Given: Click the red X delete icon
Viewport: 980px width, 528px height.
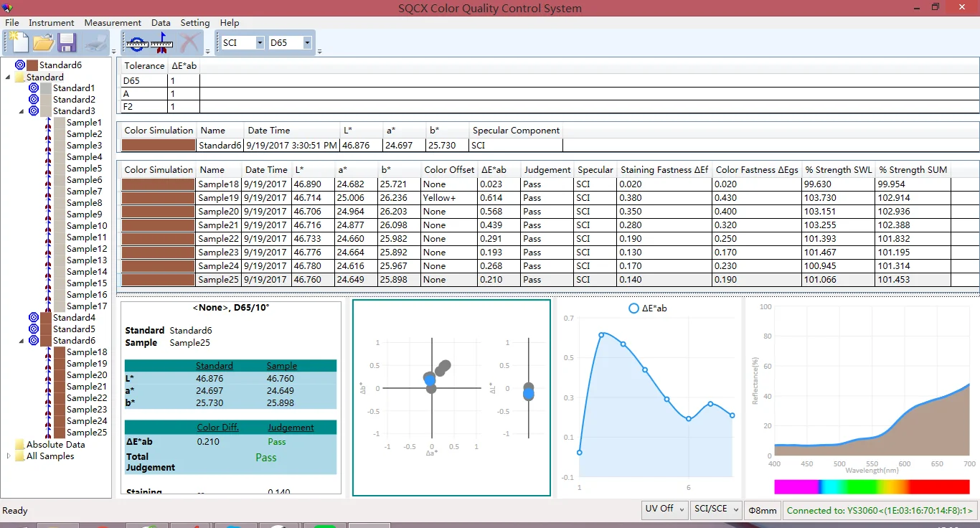Looking at the screenshot, I should 189,43.
